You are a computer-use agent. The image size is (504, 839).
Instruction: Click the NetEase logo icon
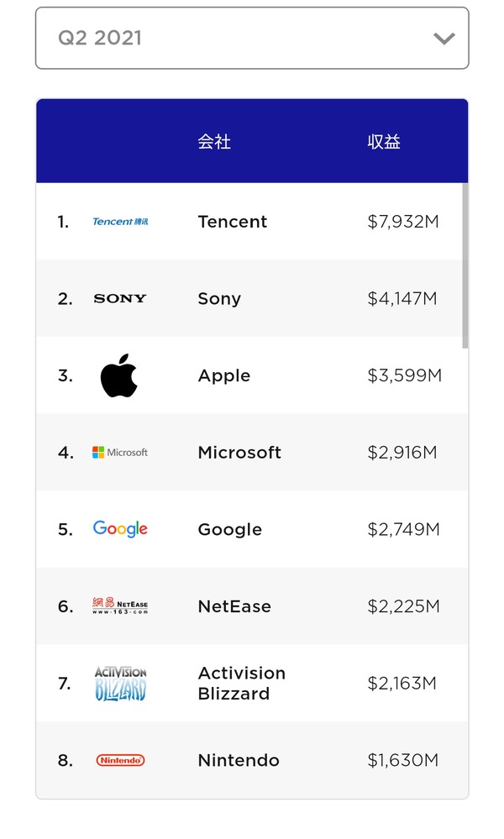(x=120, y=606)
